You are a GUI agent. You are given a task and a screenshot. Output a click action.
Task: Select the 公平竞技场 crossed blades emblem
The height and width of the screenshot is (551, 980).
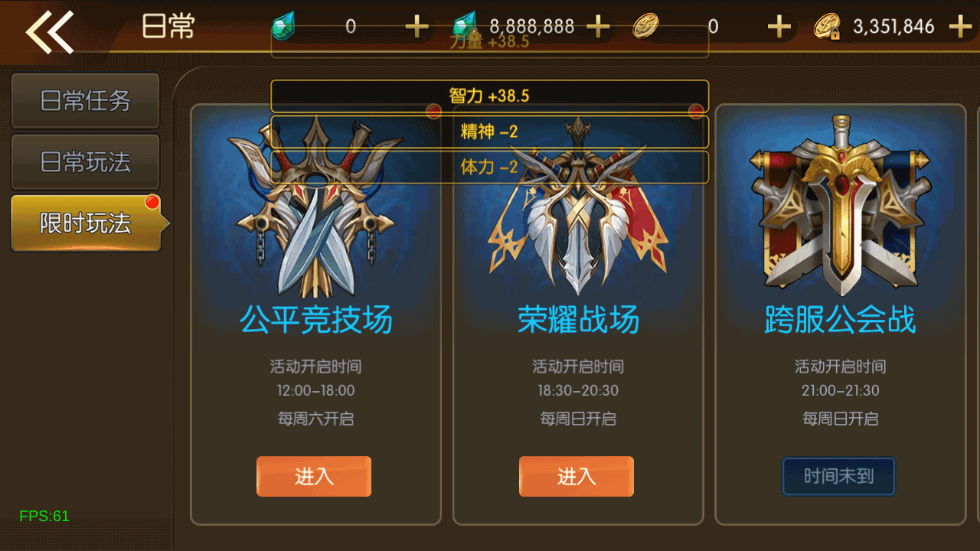tap(315, 207)
